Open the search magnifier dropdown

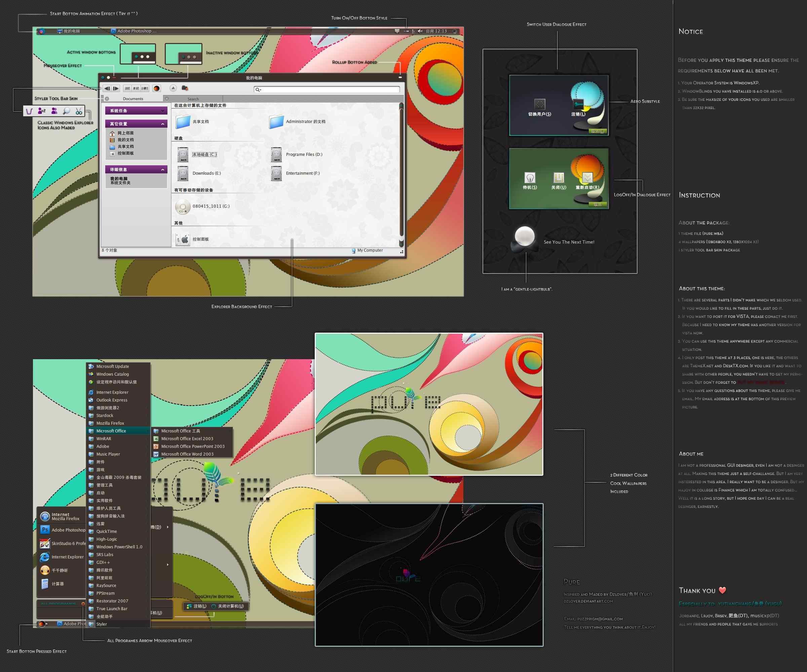tap(258, 89)
